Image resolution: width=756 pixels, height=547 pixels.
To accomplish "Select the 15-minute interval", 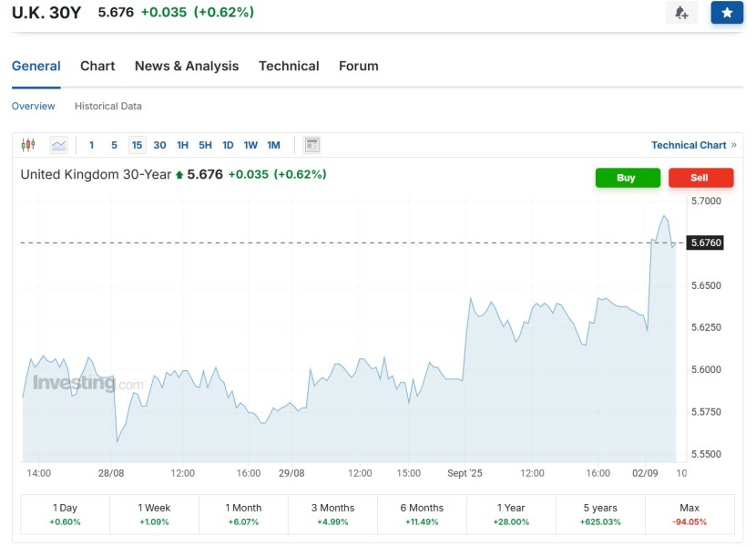I will click(137, 145).
